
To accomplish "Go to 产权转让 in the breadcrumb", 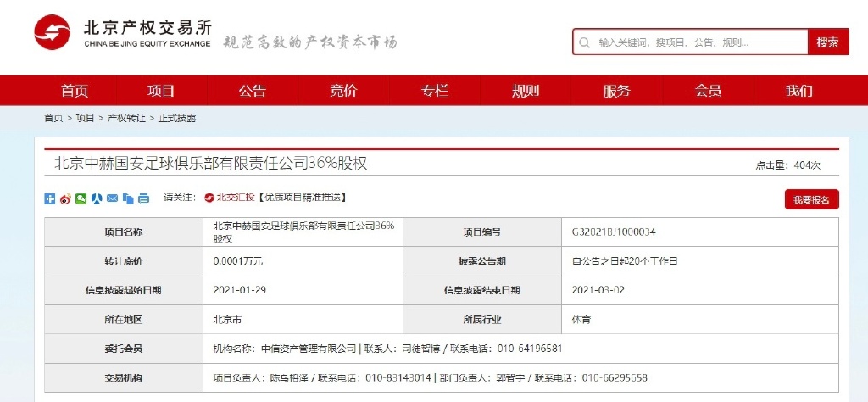I will pos(126,118).
